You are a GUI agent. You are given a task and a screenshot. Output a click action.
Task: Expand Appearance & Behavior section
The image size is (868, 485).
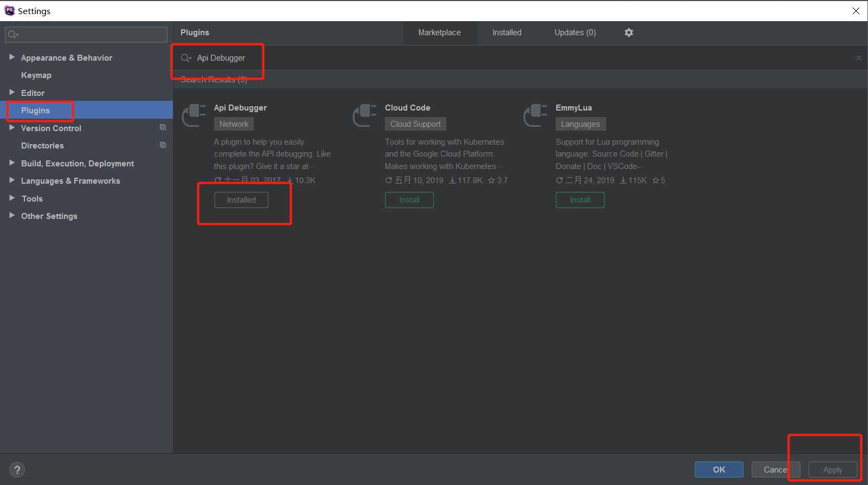(12, 57)
